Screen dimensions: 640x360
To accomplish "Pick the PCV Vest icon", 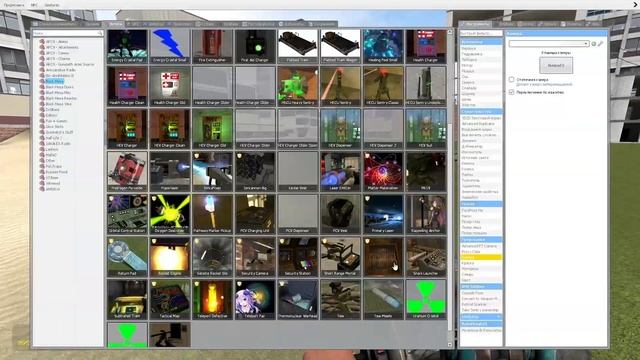I will pyautogui.click(x=340, y=214).
